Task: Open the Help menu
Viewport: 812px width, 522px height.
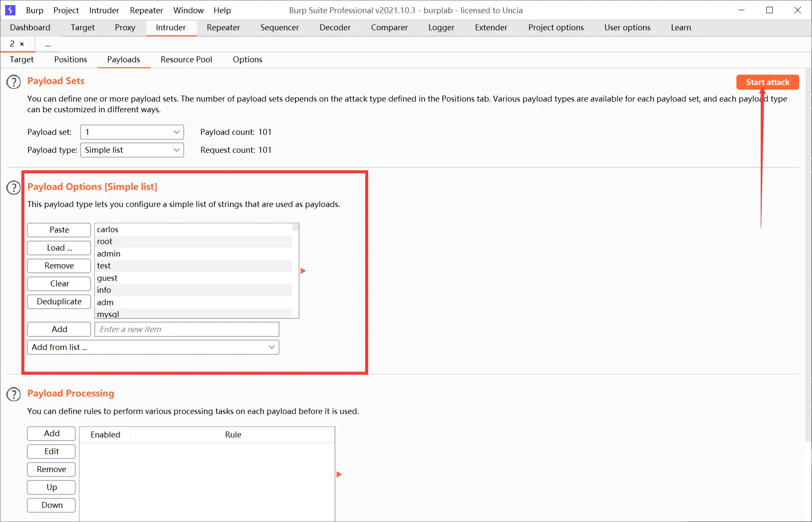Action: point(222,10)
